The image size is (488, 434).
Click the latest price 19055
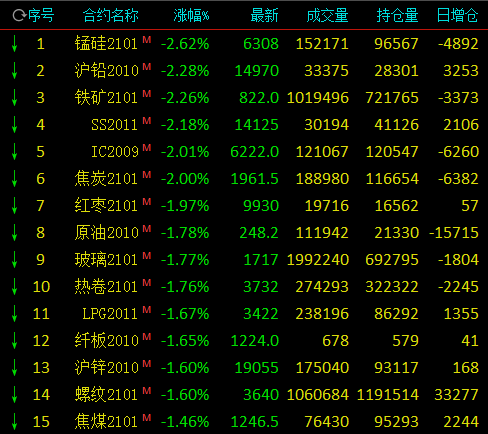[x=257, y=368]
